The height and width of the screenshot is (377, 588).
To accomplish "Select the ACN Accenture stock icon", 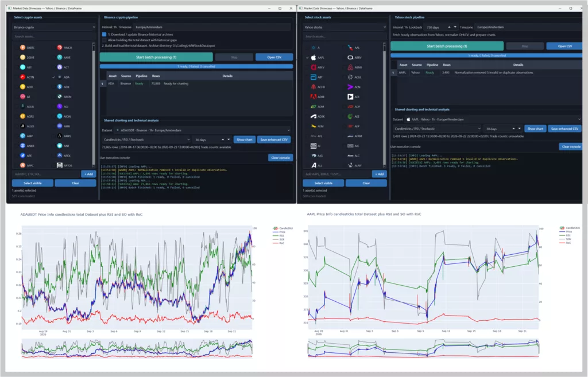I will point(350,87).
